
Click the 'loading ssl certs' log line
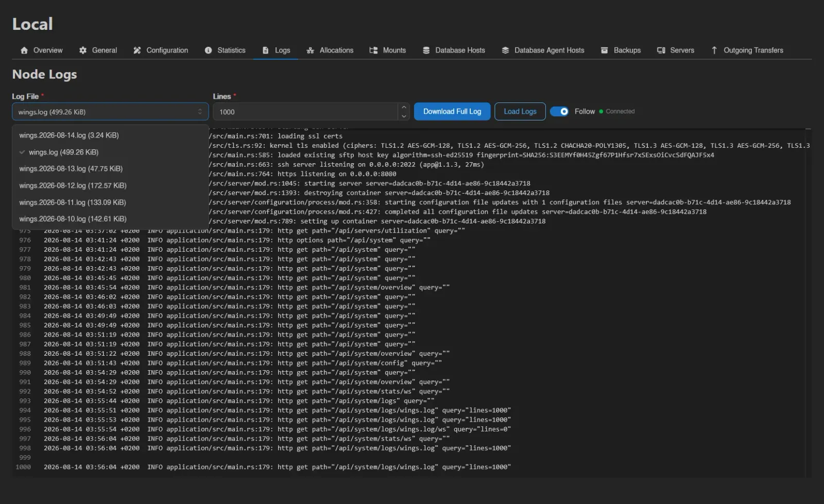(x=276, y=136)
